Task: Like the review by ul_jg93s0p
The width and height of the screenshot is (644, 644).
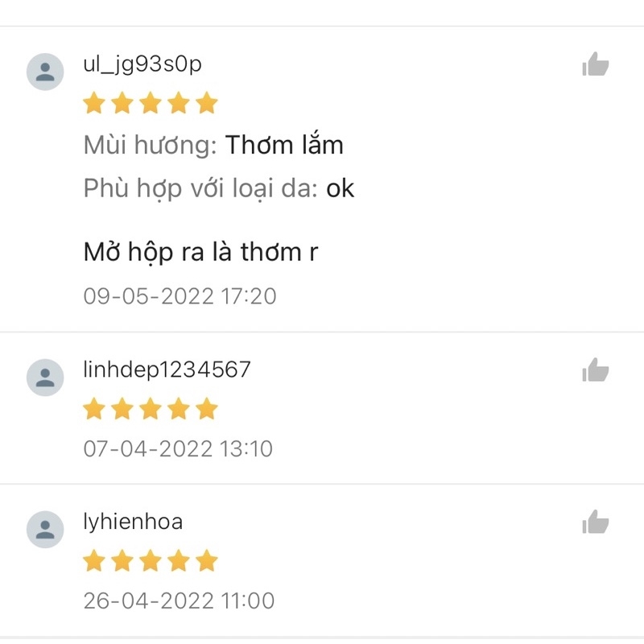Action: click(596, 64)
